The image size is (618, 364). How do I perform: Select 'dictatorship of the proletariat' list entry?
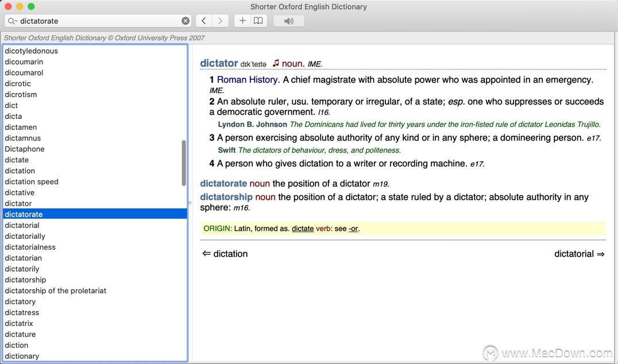(x=95, y=291)
